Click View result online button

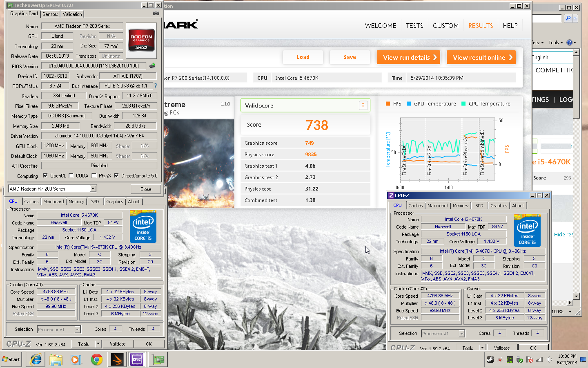(x=481, y=57)
